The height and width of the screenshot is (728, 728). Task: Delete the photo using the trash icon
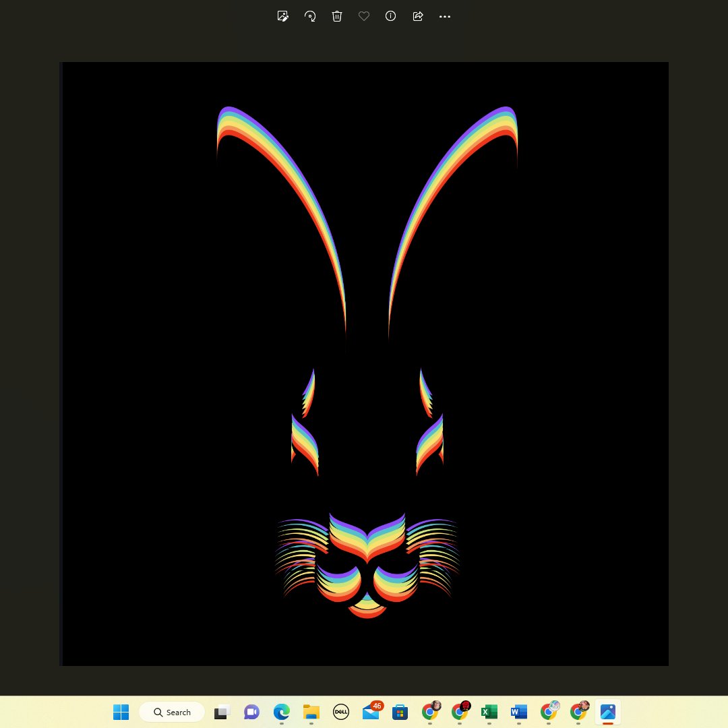[337, 16]
